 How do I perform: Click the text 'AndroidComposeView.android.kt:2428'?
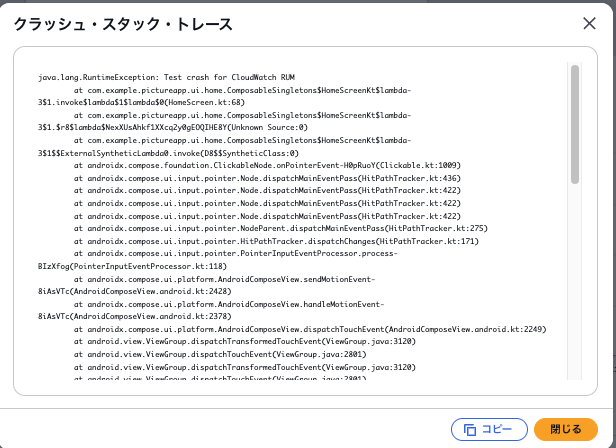[x=150, y=292]
